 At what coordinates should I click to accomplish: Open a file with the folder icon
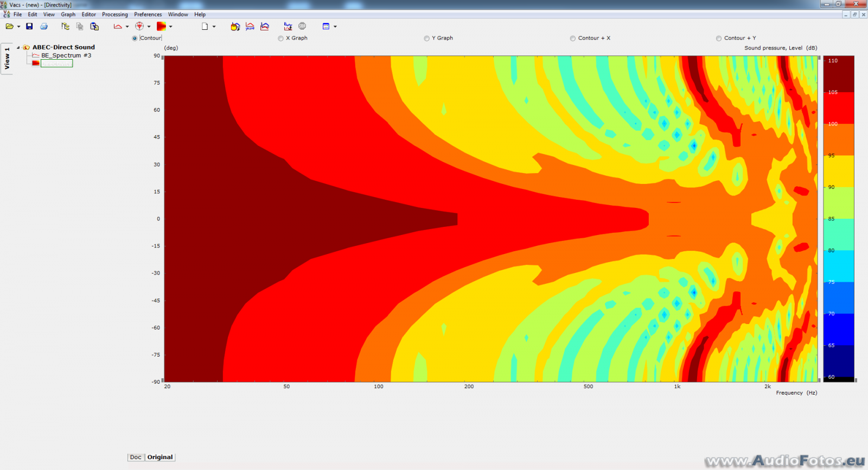click(9, 26)
